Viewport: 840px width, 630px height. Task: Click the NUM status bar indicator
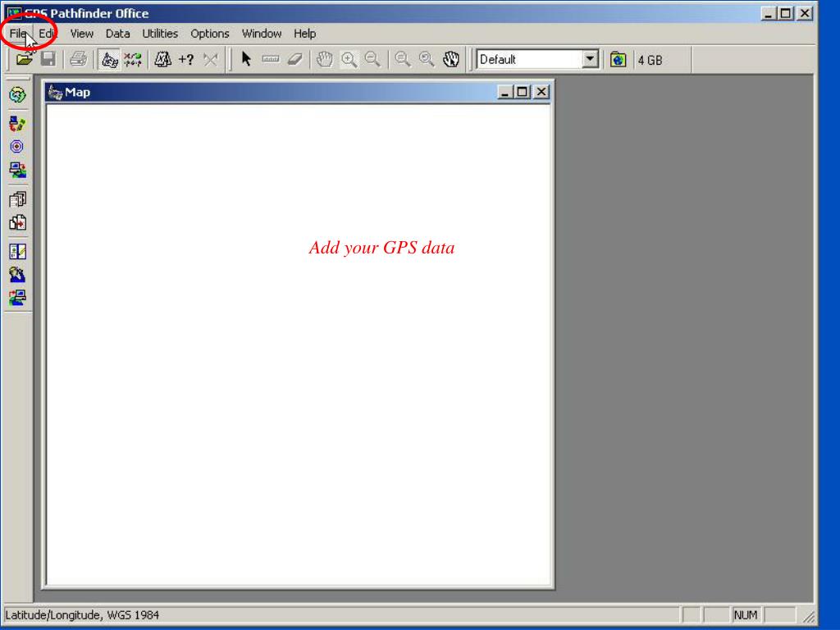click(746, 615)
